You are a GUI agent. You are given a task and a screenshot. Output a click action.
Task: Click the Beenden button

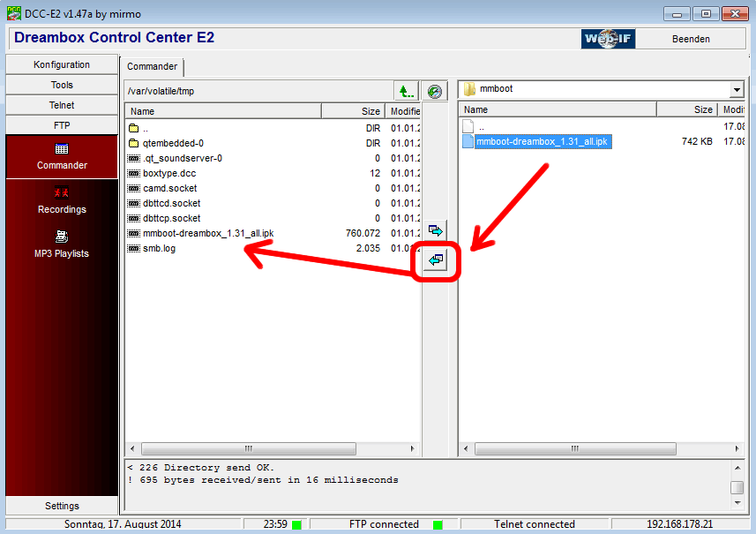point(690,39)
